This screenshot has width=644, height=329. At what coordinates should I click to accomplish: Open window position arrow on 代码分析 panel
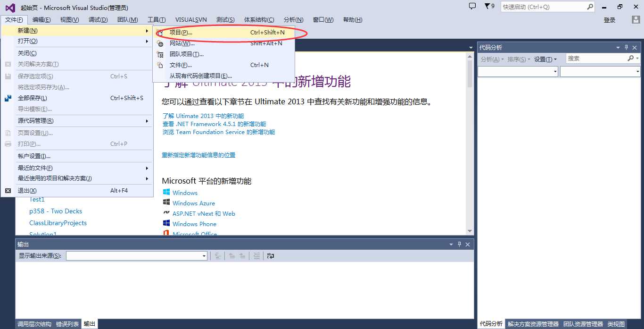618,48
